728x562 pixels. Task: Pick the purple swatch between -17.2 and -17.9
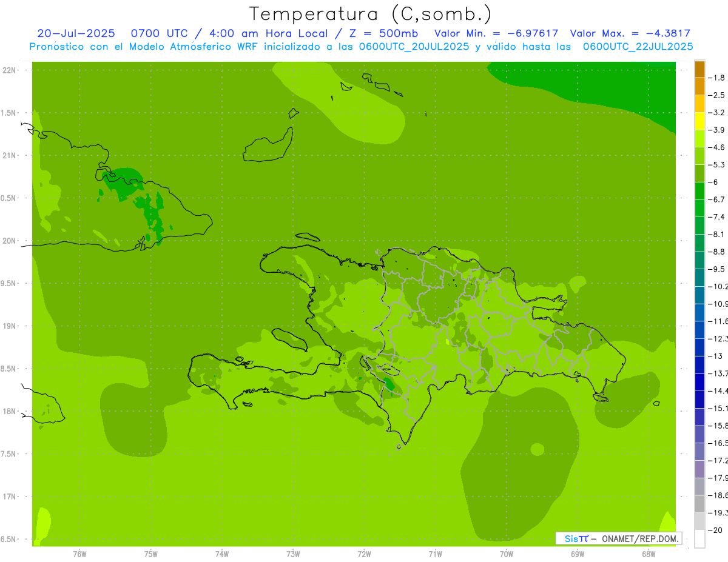coord(699,469)
